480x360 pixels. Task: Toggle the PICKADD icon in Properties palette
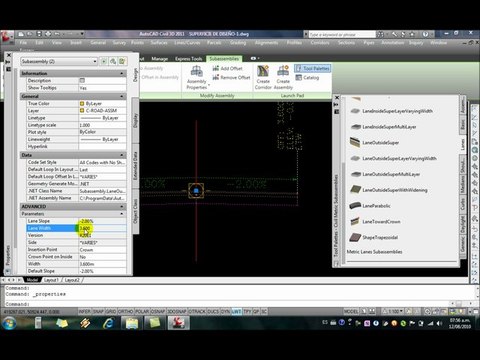104,61
